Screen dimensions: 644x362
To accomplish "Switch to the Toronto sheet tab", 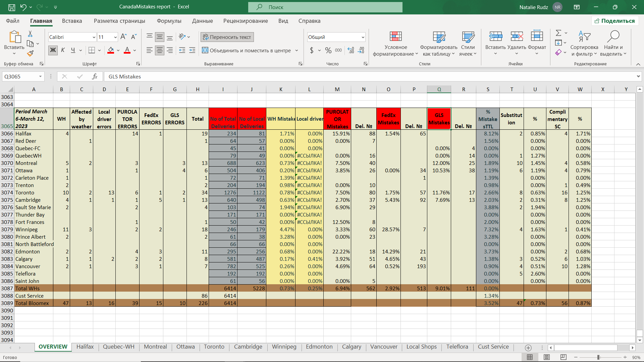I will (214, 347).
